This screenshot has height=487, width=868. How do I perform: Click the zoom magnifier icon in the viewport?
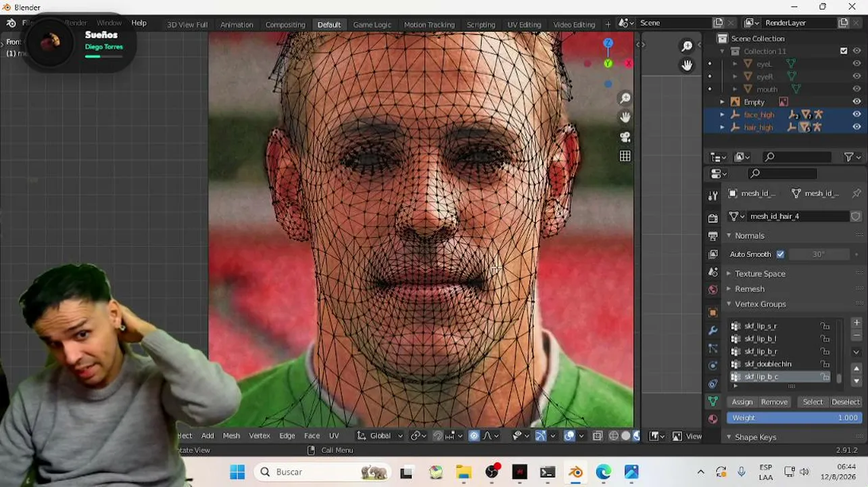click(625, 99)
